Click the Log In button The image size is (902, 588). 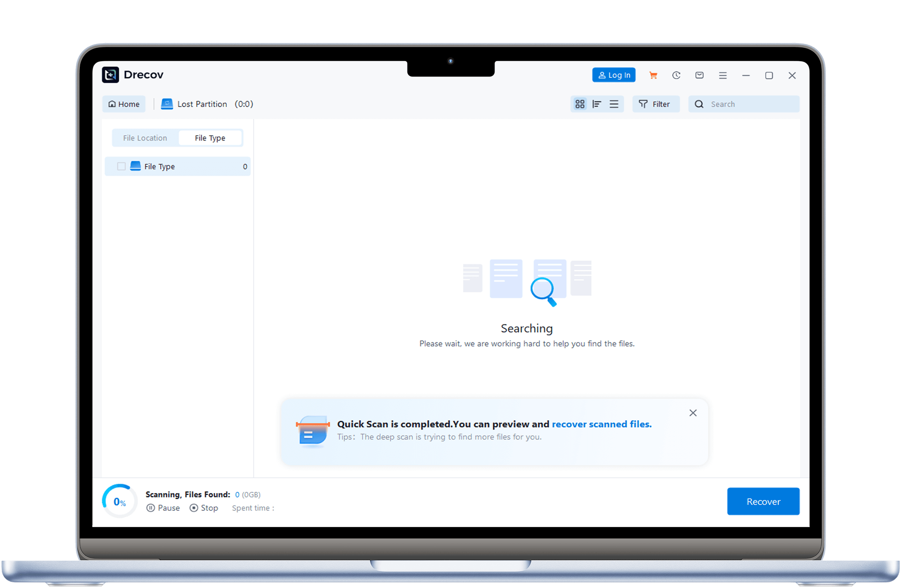coord(614,75)
